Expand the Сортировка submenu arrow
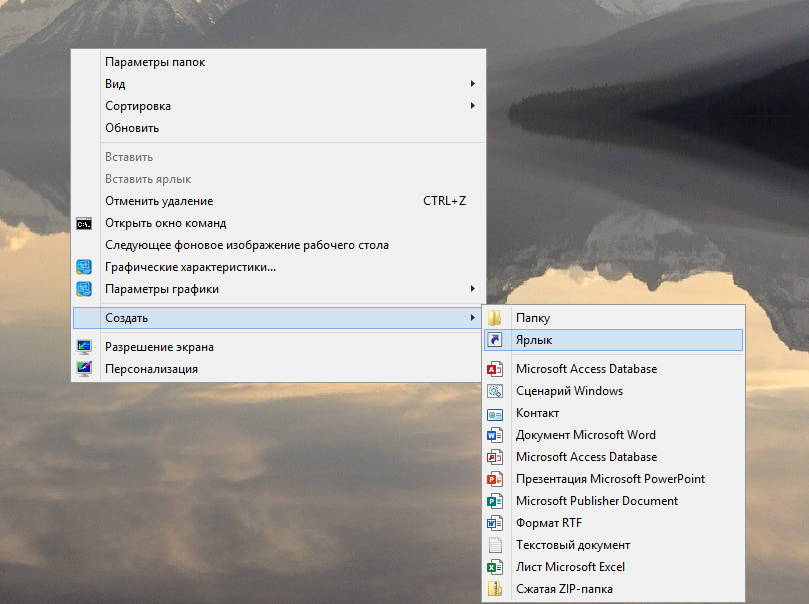This screenshot has height=604, width=809. click(x=473, y=106)
